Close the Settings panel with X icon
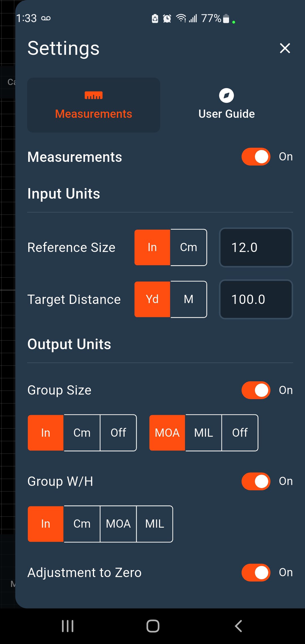 [x=285, y=48]
